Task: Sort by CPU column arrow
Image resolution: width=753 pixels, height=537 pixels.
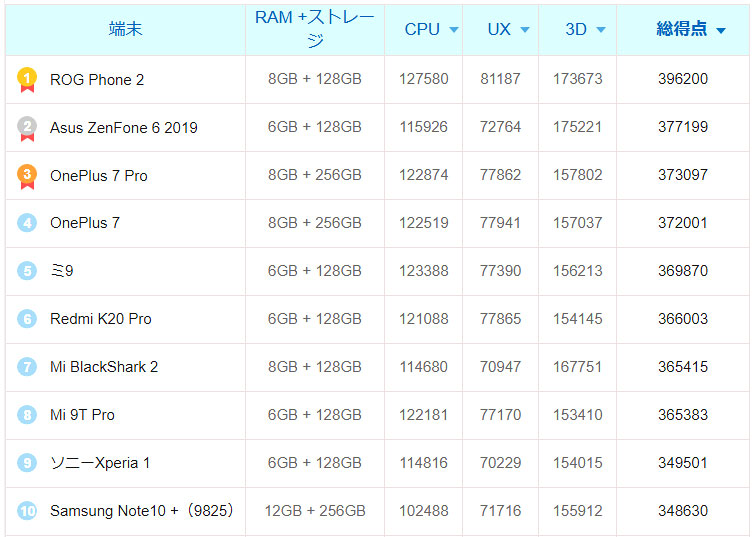Action: point(453,30)
